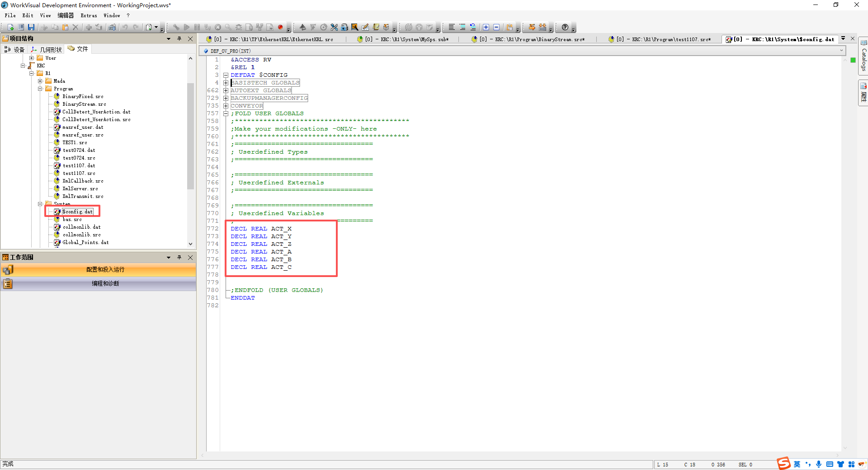Collapse the R1 tree node
The width and height of the screenshot is (868, 470).
point(31,74)
